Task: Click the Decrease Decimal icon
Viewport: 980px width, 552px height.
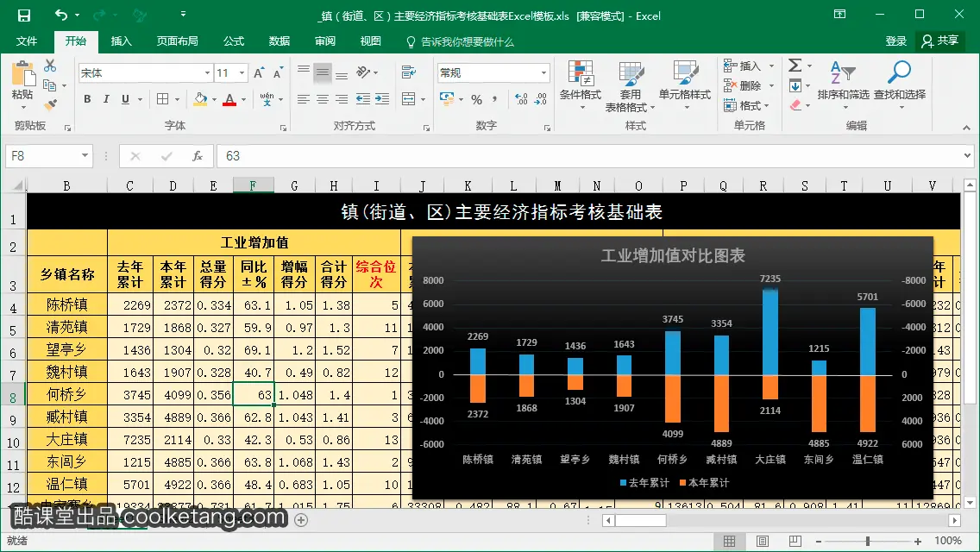Action: tap(541, 99)
